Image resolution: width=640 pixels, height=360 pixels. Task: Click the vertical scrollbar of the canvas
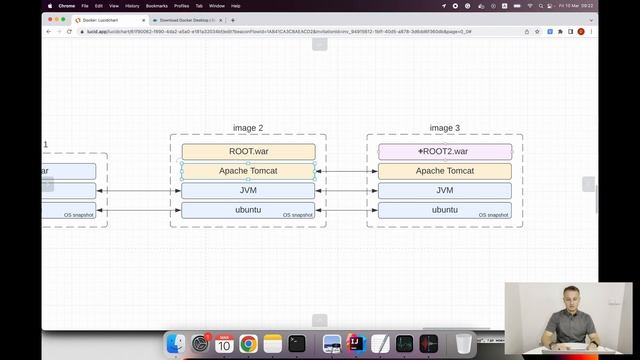click(x=597, y=199)
